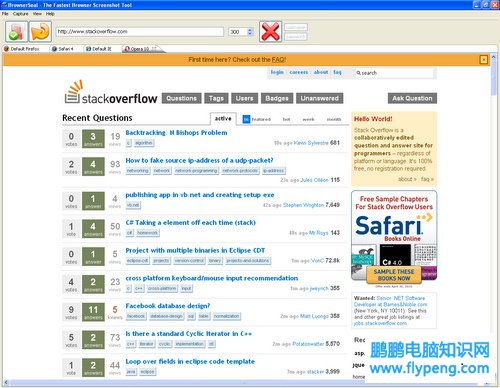
Task: Click the Stack Overflow search box
Action: [394, 73]
